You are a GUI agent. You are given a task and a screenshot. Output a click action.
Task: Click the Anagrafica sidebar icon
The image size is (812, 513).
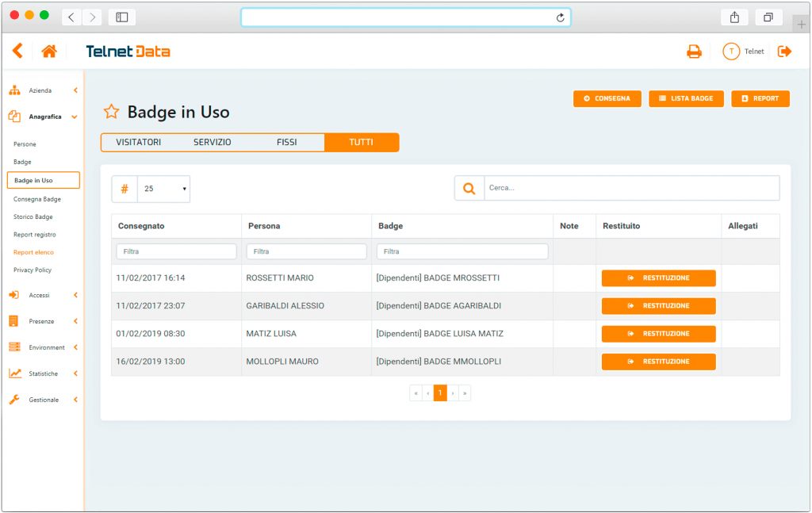(14, 117)
